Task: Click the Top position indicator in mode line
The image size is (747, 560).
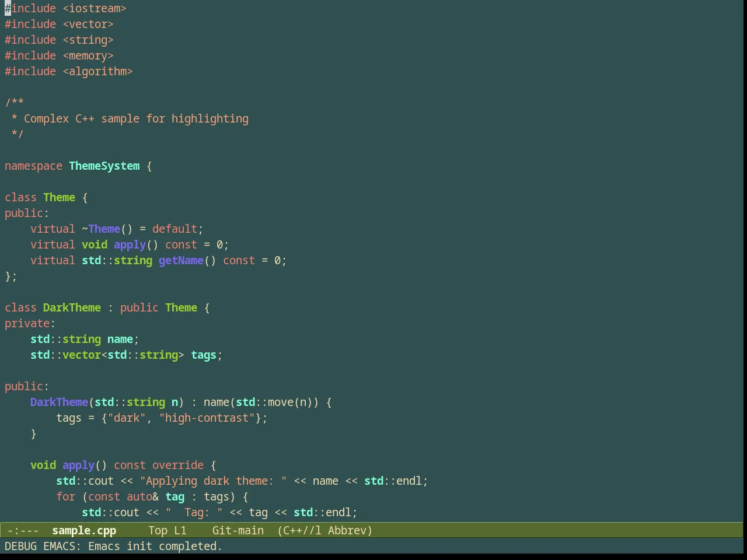Action: (x=158, y=530)
